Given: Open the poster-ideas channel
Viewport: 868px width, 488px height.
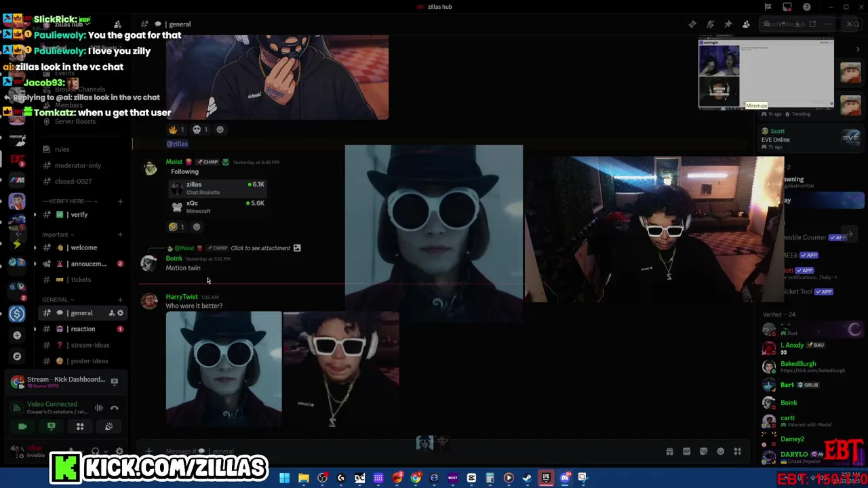Looking at the screenshot, I should (x=81, y=361).
